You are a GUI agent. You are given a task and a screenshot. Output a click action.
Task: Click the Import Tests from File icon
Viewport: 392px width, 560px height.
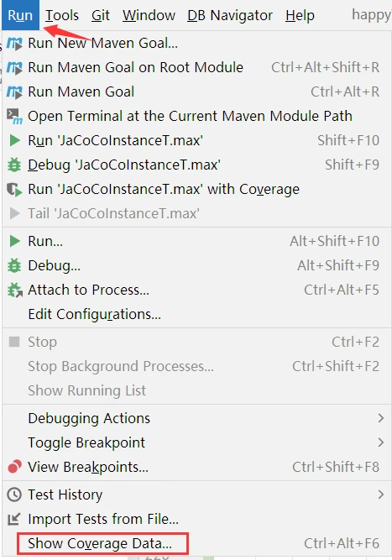pyautogui.click(x=14, y=519)
